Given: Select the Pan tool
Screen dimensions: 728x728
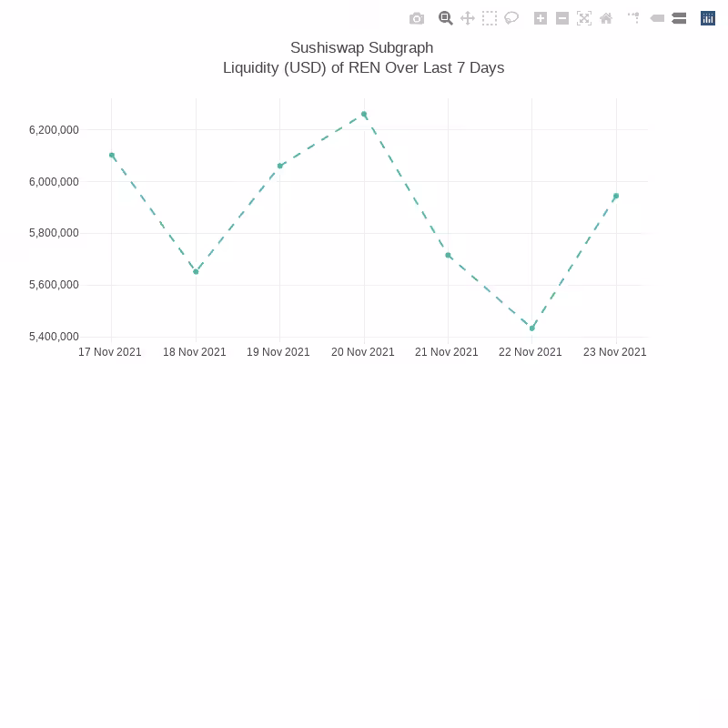Looking at the screenshot, I should pos(468,18).
